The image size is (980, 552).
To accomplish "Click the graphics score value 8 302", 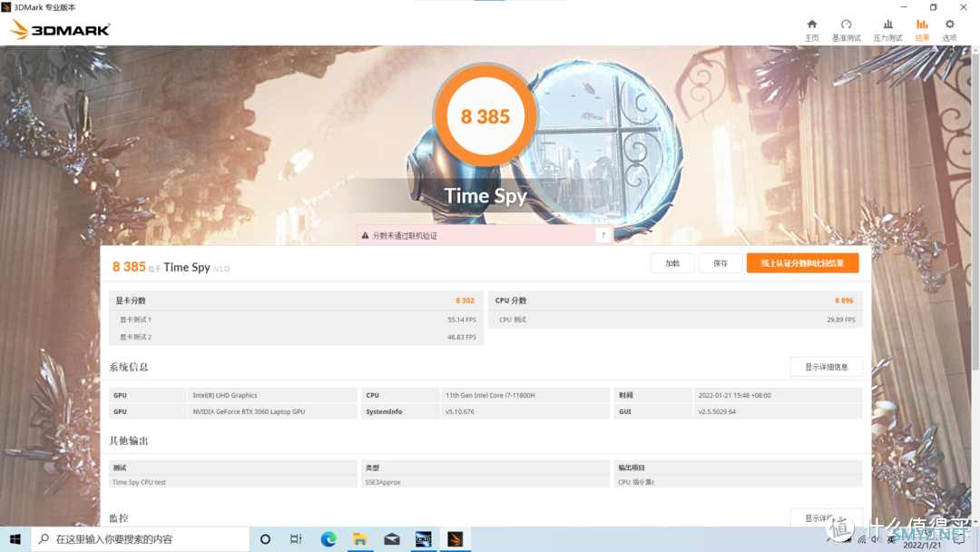I will [x=465, y=301].
